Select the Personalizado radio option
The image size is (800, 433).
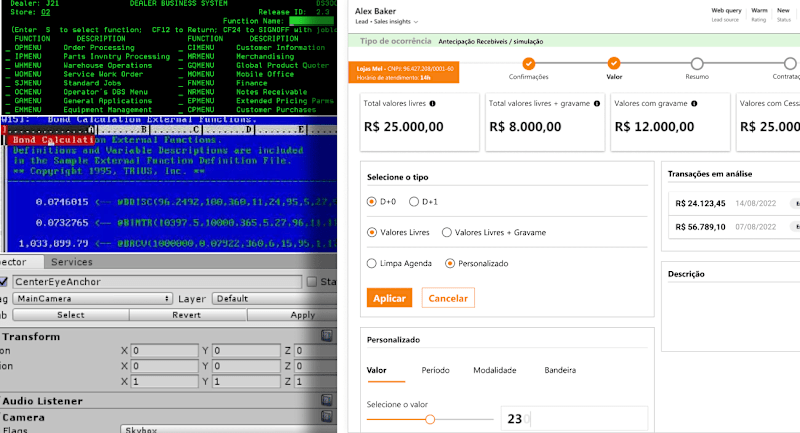(449, 264)
